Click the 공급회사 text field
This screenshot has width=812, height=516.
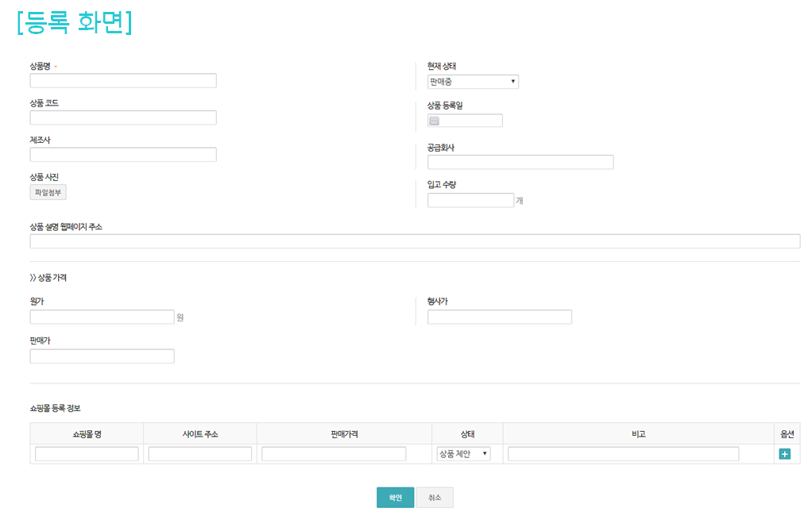[520, 162]
